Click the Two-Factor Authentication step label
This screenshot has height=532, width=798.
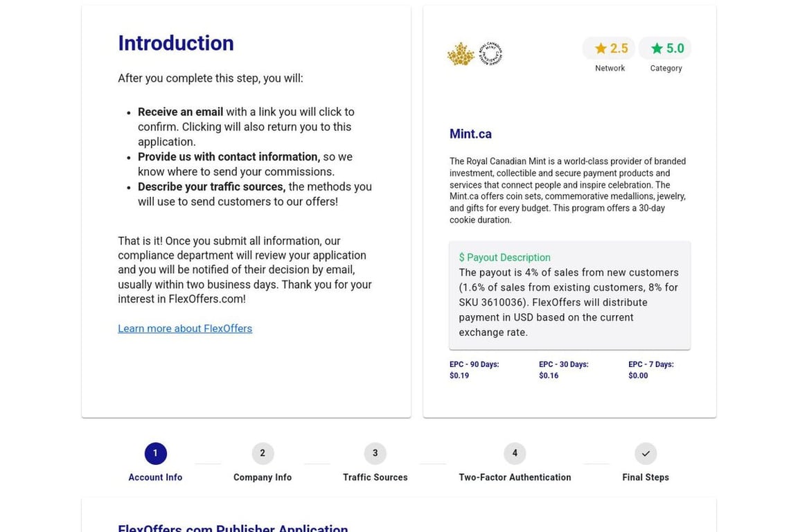515,477
